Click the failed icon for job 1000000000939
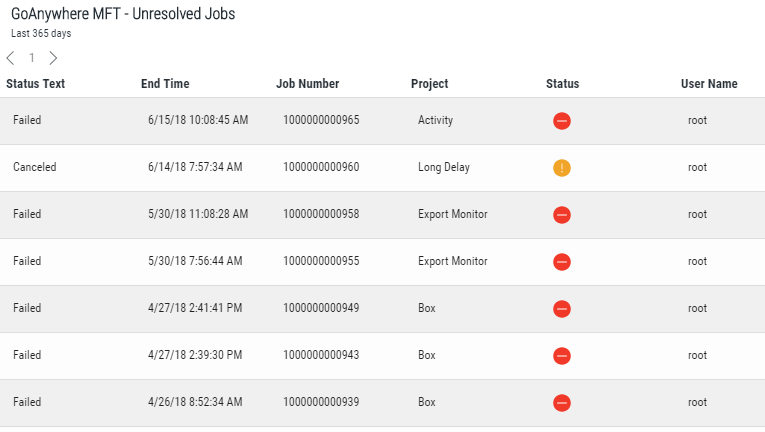The image size is (765, 432). point(562,403)
